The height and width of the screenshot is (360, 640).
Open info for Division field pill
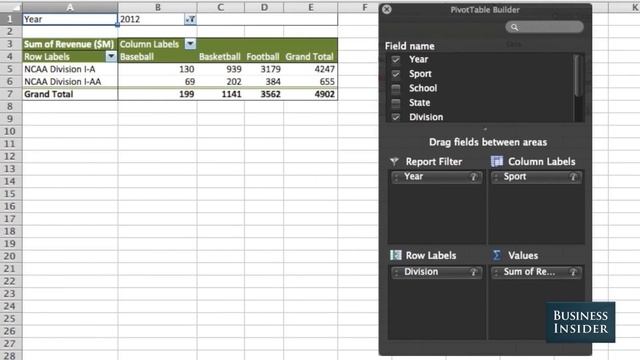tap(474, 272)
